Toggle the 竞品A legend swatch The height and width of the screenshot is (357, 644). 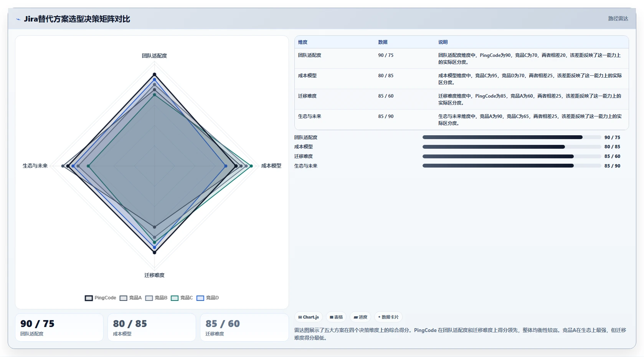123,298
